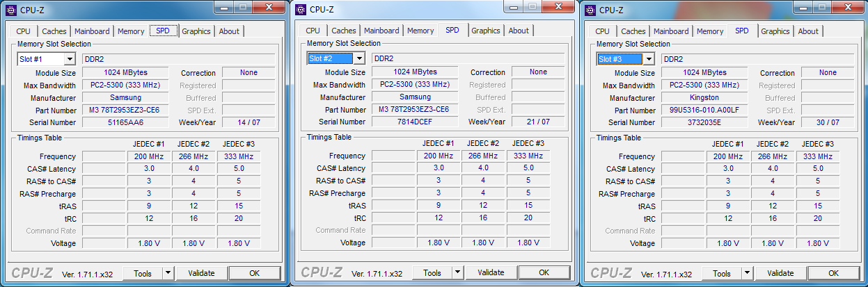Click the CPU-Z app icon in first window title bar
The height and width of the screenshot is (287, 868).
pos(10,9)
